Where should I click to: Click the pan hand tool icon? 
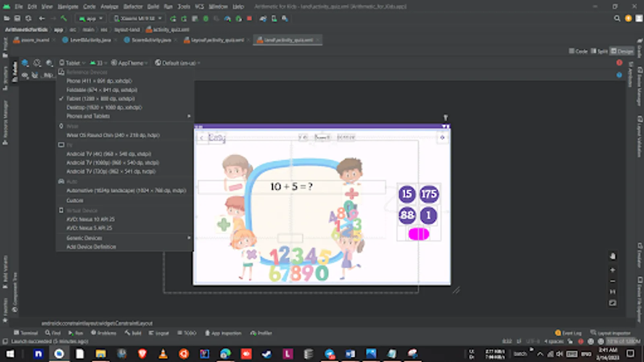coord(613,256)
